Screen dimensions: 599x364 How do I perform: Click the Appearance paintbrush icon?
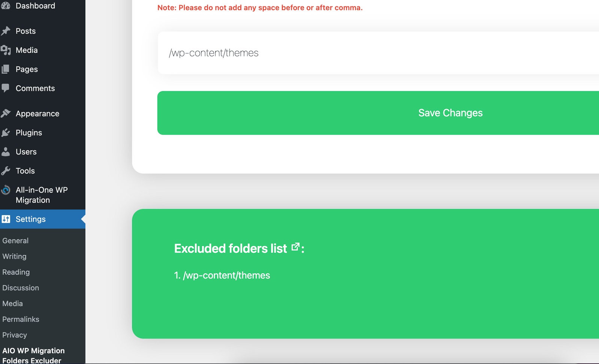6,113
